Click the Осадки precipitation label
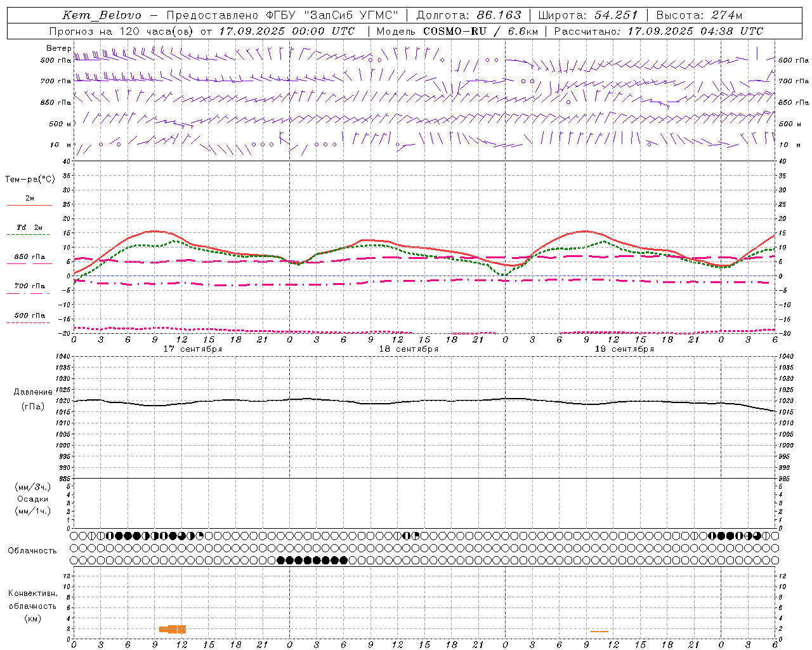Image resolution: width=812 pixels, height=650 pixels. click(33, 499)
